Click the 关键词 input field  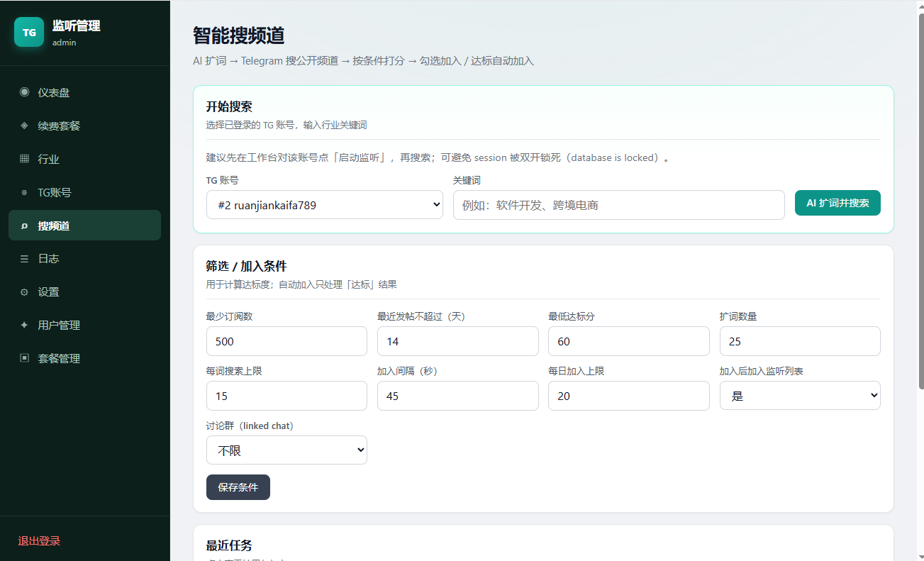[x=619, y=205]
